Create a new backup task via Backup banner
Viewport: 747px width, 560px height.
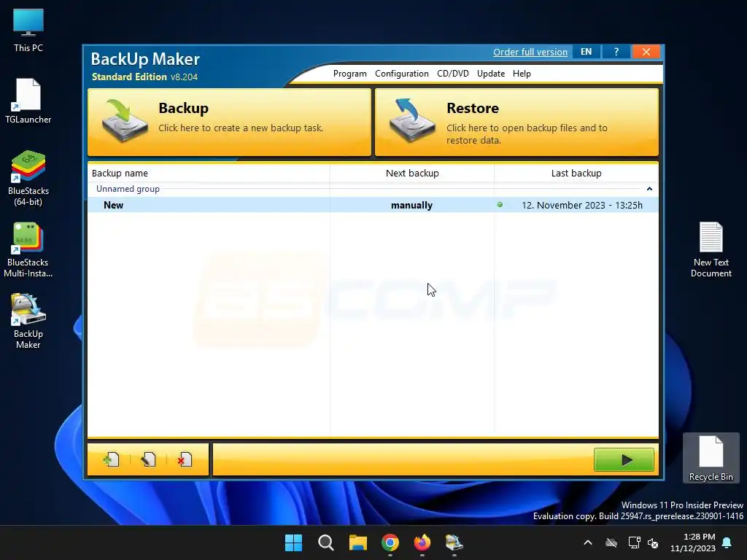click(229, 122)
